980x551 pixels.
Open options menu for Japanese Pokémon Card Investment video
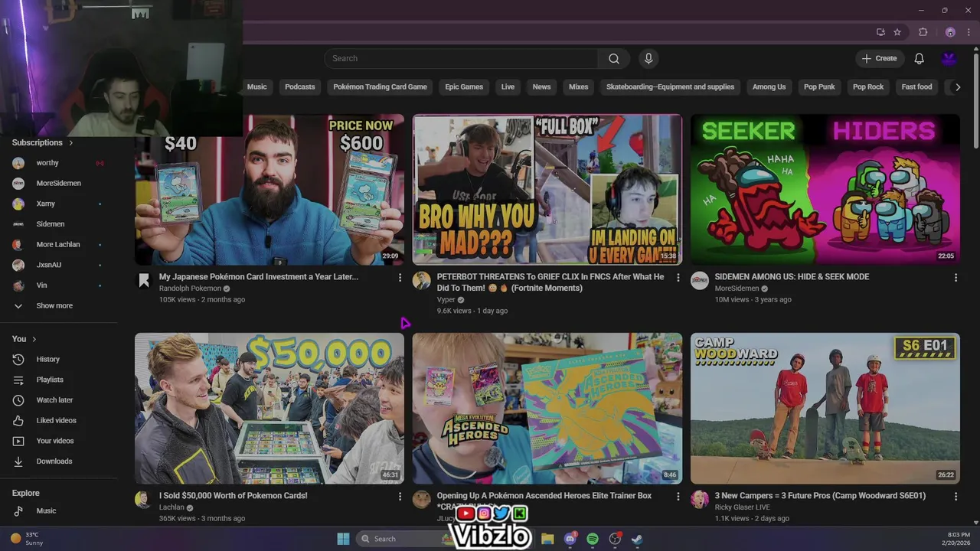[400, 278]
